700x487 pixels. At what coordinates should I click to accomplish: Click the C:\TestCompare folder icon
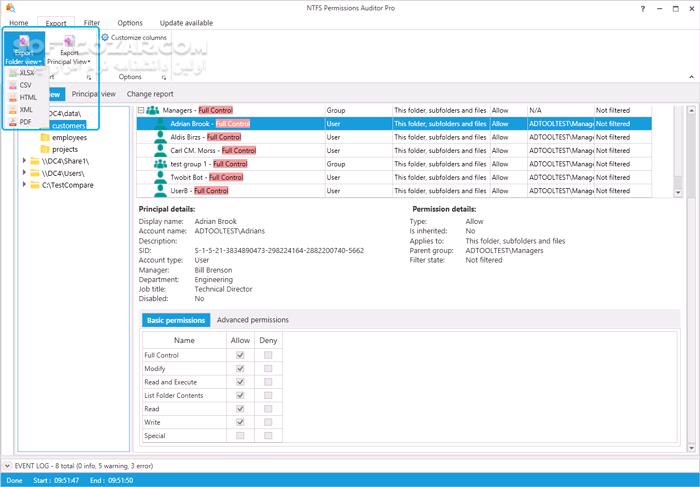[x=33, y=185]
